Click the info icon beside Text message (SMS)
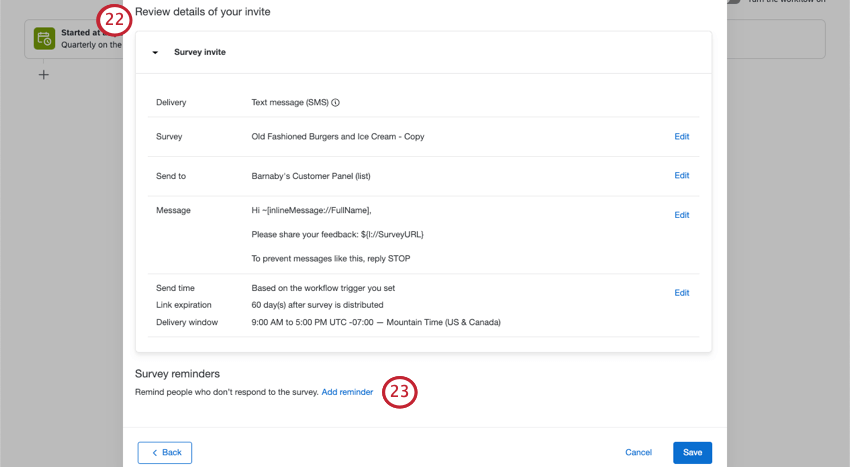 pyautogui.click(x=336, y=103)
